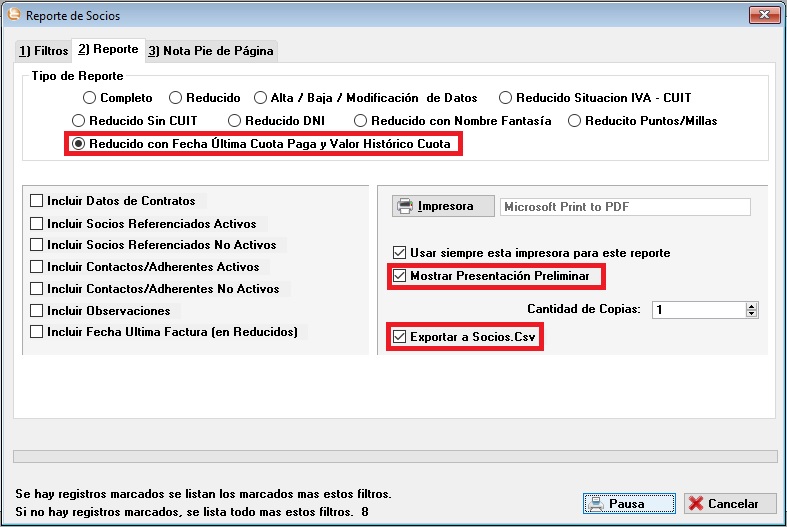Switch to the 1) Filtros tab

43,50
